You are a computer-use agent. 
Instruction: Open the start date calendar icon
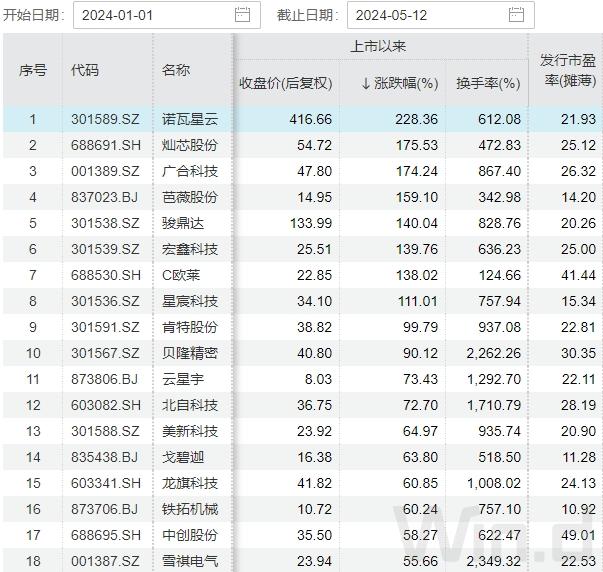point(242,15)
